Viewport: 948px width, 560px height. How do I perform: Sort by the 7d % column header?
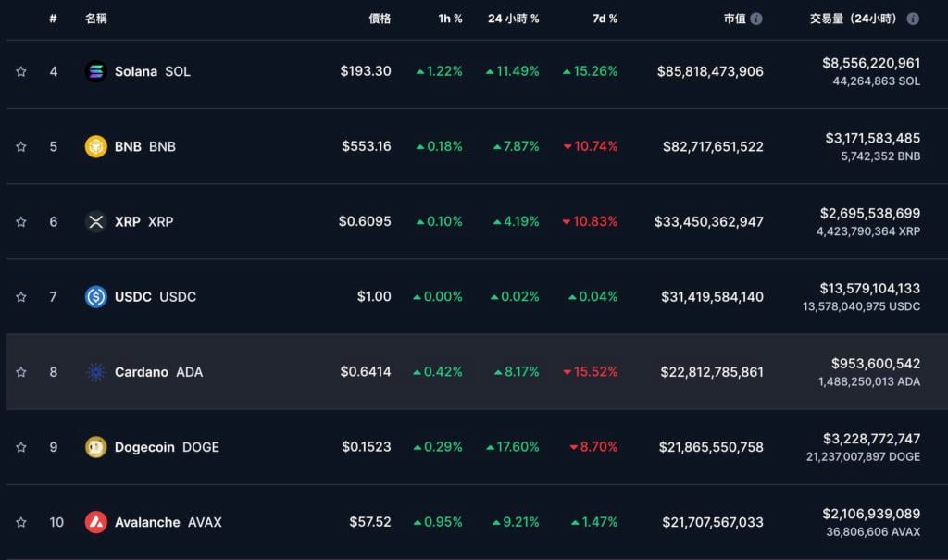[605, 19]
